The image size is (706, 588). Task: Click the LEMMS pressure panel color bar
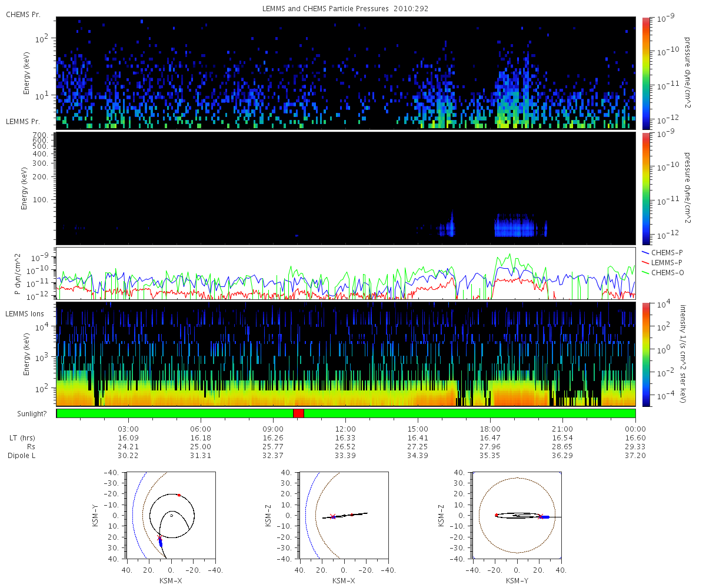pyautogui.click(x=645, y=188)
